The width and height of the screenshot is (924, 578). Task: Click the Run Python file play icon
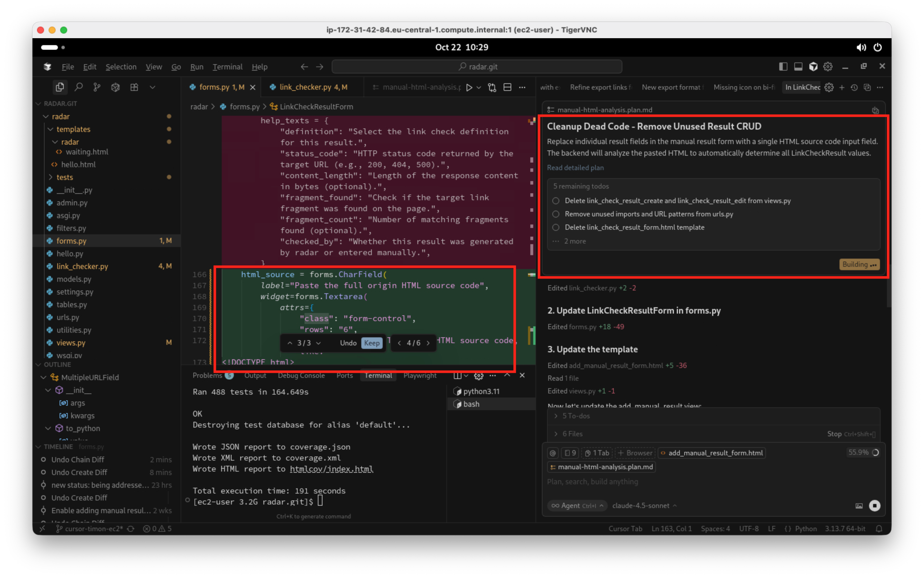[x=469, y=88]
